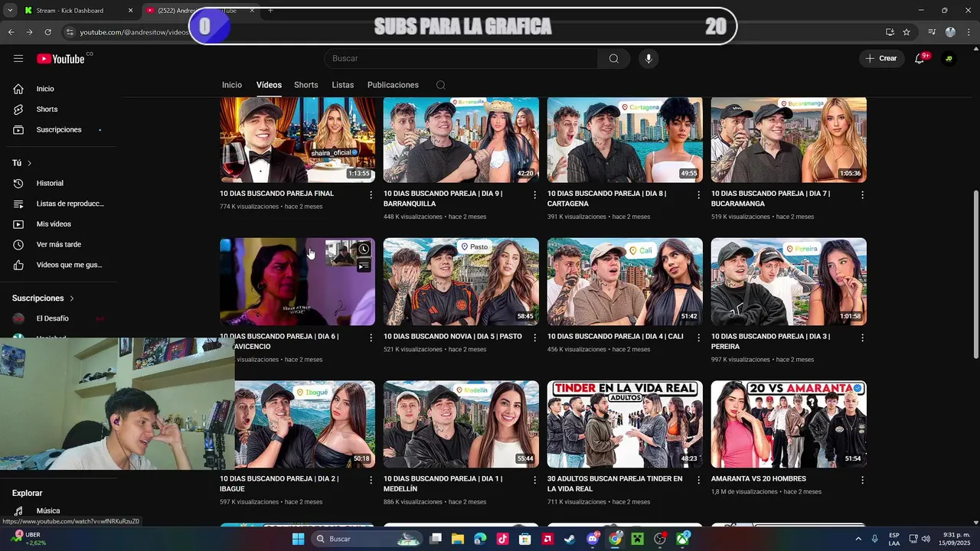This screenshot has width=980, height=551.
Task: Show hidden system tray icons
Action: click(x=857, y=539)
